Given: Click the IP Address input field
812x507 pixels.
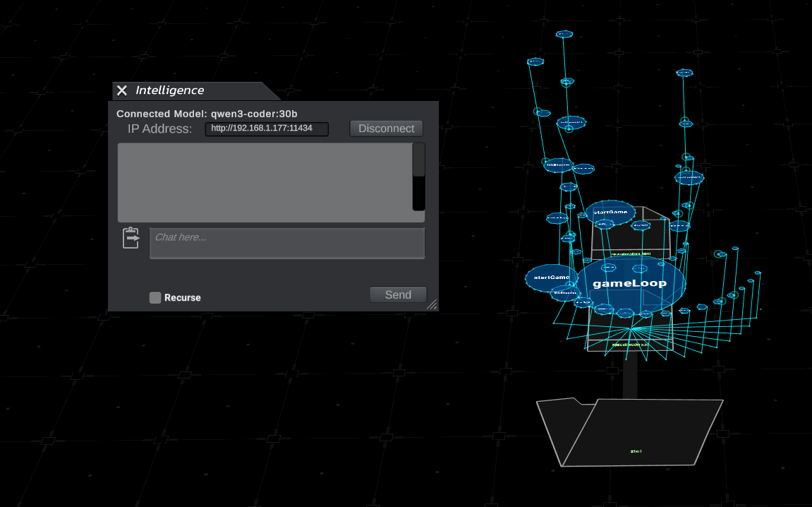Looking at the screenshot, I should click(267, 129).
